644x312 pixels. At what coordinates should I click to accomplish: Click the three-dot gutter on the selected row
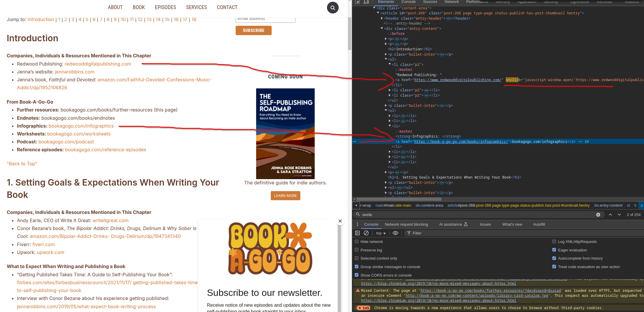pos(354,142)
